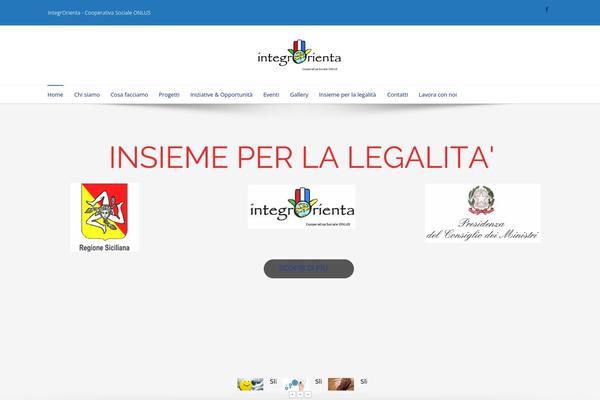Viewport: 600px width, 400px height.
Task: Open Lavora con noi
Action: tap(438, 95)
